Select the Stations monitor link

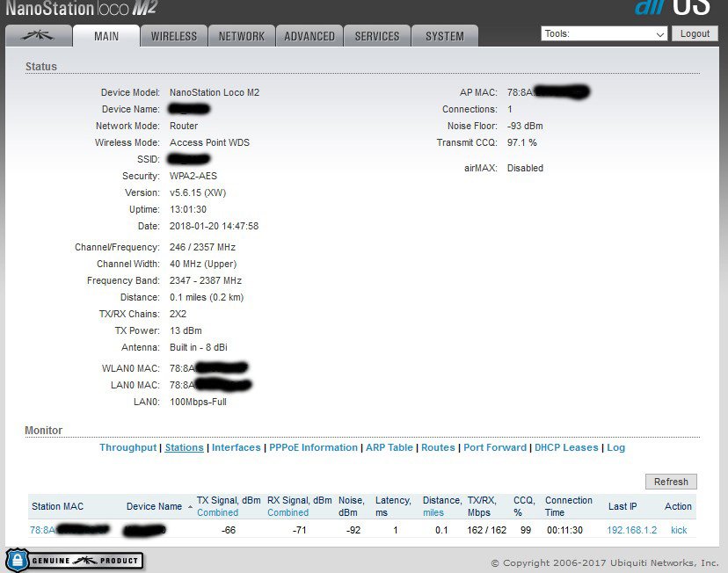pyautogui.click(x=185, y=447)
